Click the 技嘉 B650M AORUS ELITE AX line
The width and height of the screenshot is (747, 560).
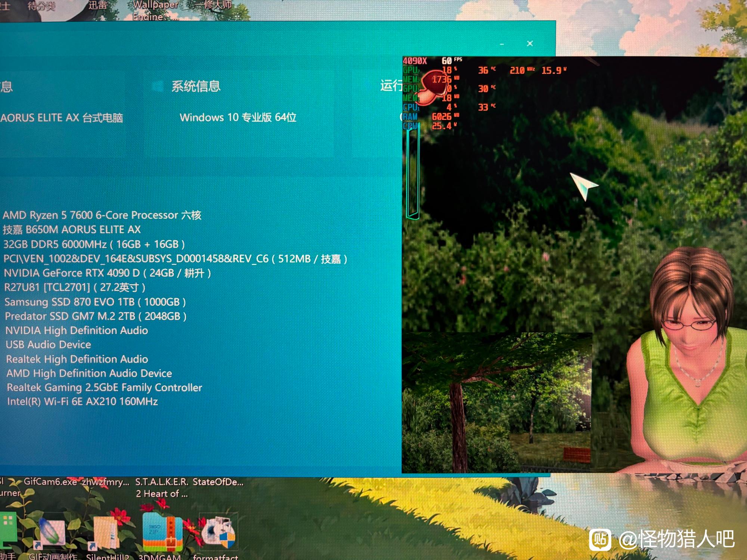tap(72, 230)
